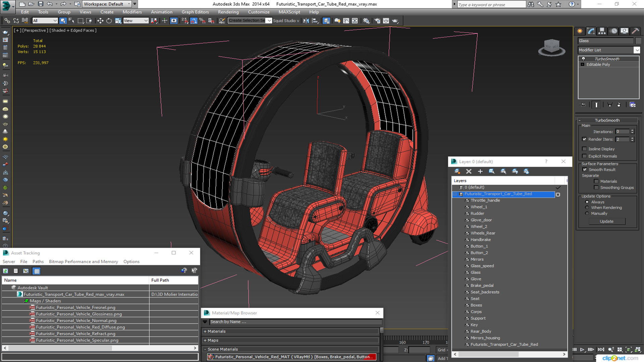Click the Save File icon in title bar
The height and width of the screenshot is (362, 644).
click(40, 4)
